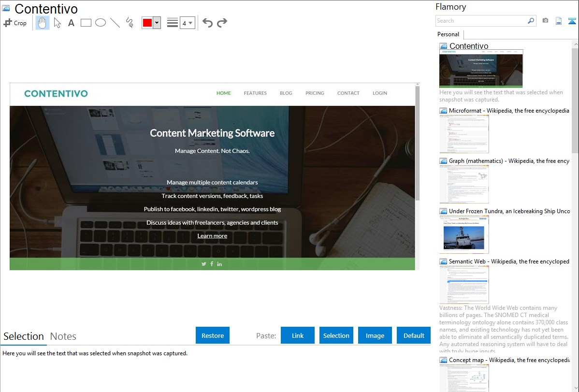Open the line width dropdown showing 4

click(188, 23)
